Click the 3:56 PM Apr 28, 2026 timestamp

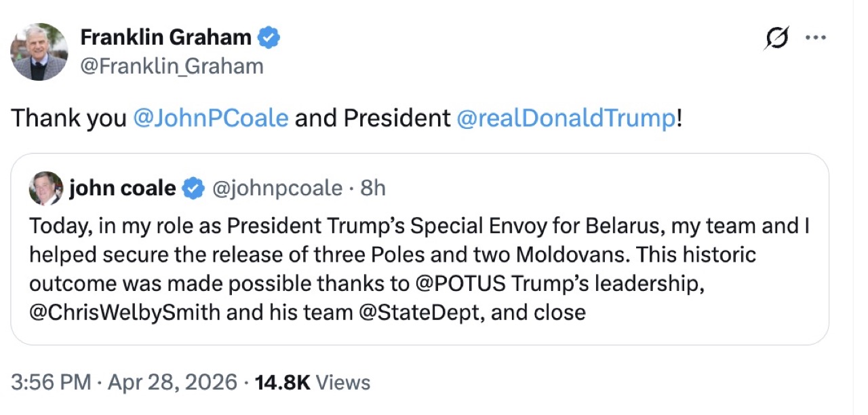click(124, 382)
